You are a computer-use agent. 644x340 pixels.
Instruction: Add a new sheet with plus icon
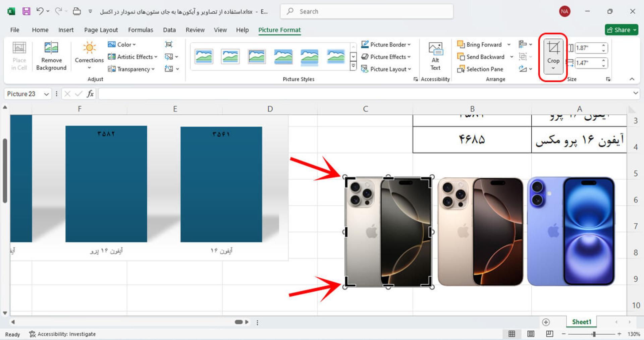tap(546, 322)
